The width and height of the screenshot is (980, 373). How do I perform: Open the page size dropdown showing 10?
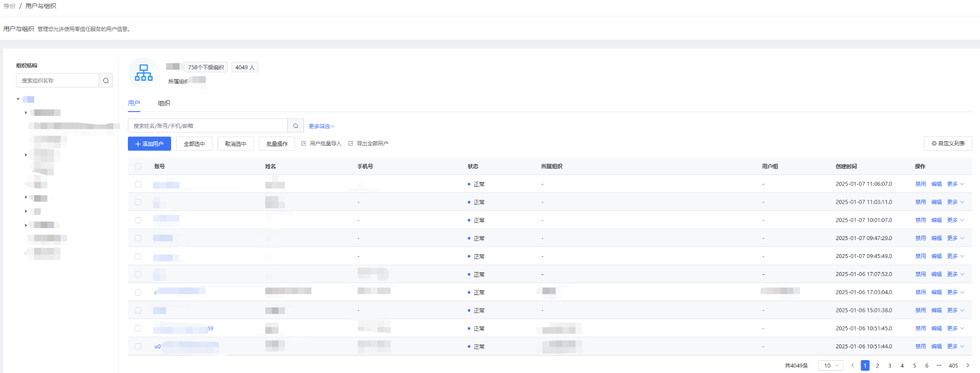(x=830, y=366)
